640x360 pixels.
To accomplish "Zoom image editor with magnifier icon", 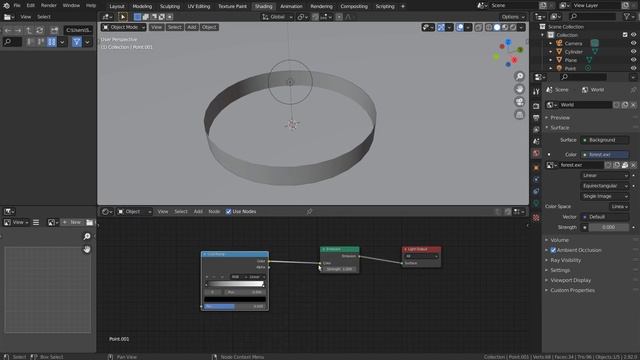I will click(x=87, y=236).
